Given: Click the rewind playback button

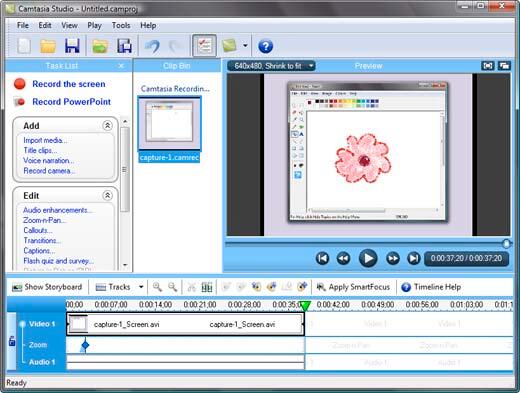Looking at the screenshot, I should click(x=343, y=258).
